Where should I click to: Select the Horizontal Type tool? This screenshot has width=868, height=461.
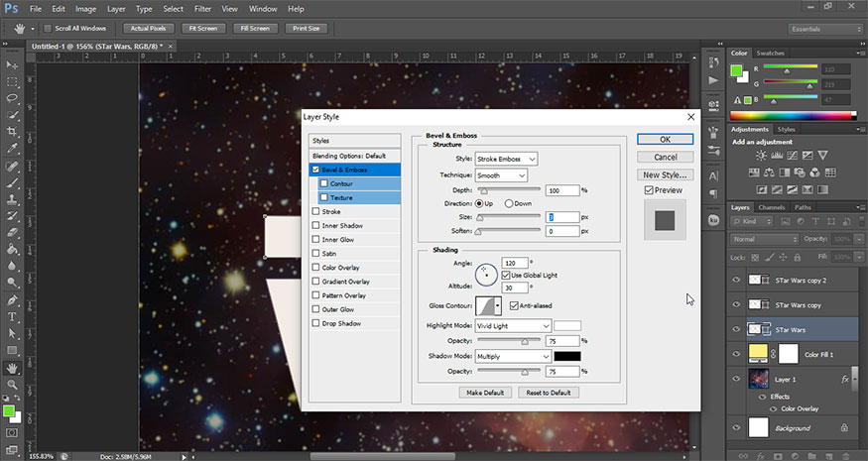[x=12, y=316]
